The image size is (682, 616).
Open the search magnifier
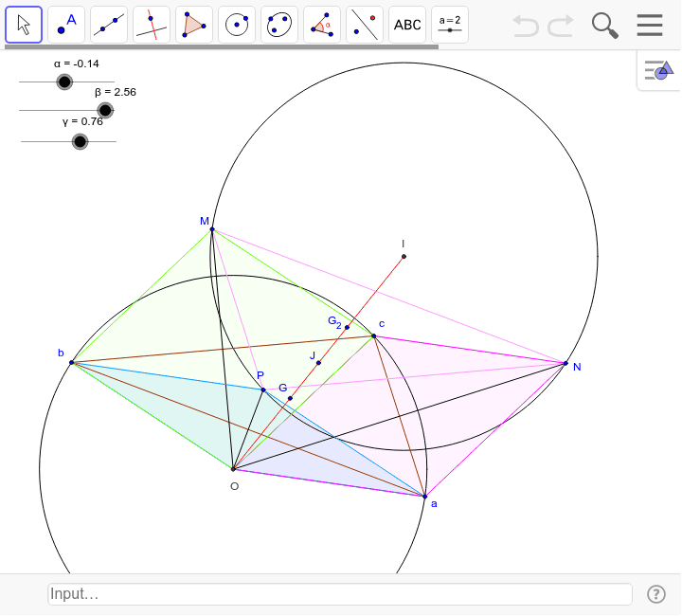coord(605,26)
